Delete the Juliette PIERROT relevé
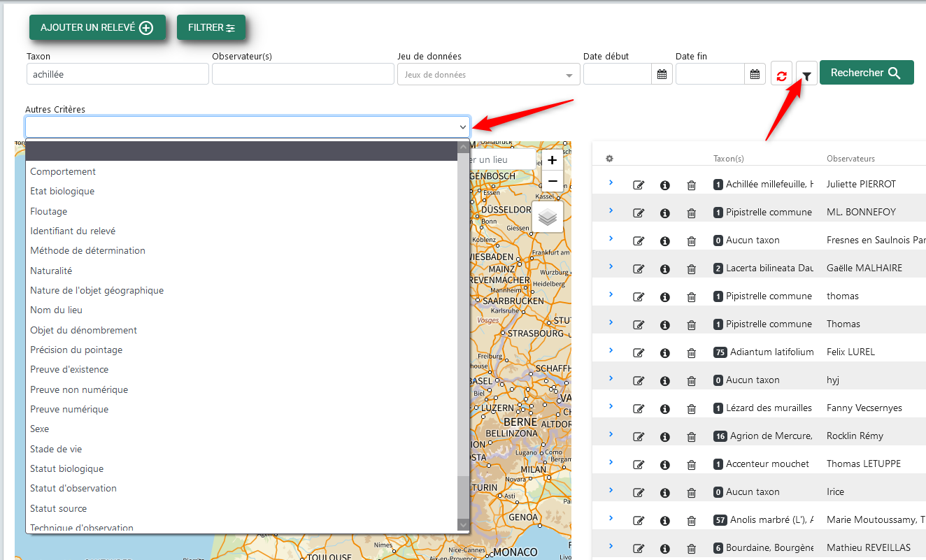The height and width of the screenshot is (560, 926). pyautogui.click(x=692, y=185)
